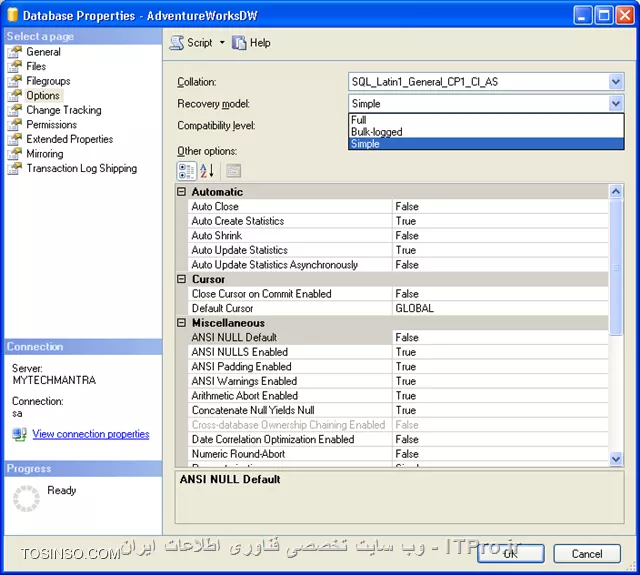640x575 pixels.
Task: Click the Script button label
Action: 200,42
